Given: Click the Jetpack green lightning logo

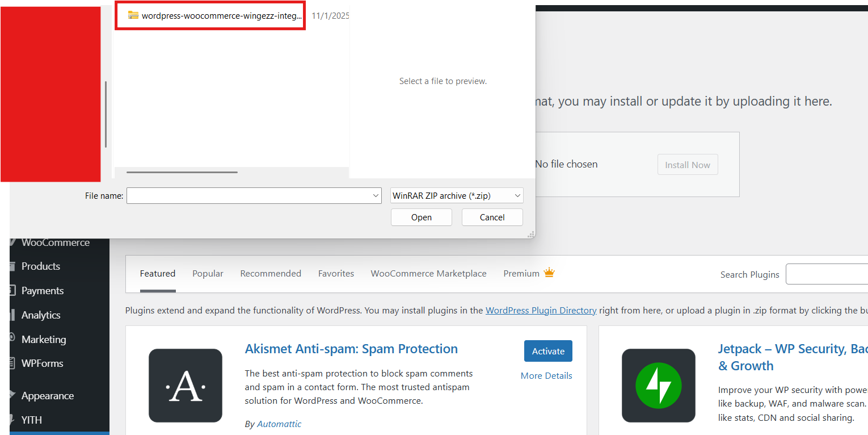Looking at the screenshot, I should coord(658,386).
